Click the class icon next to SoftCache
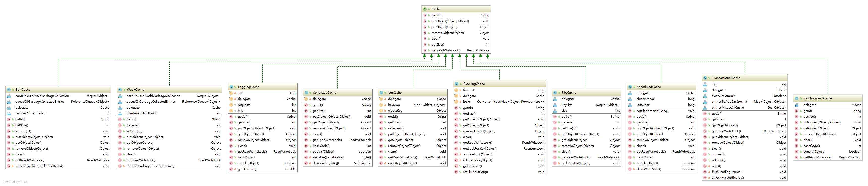Viewport: 868px width, 186px height. pyautogui.click(x=9, y=89)
